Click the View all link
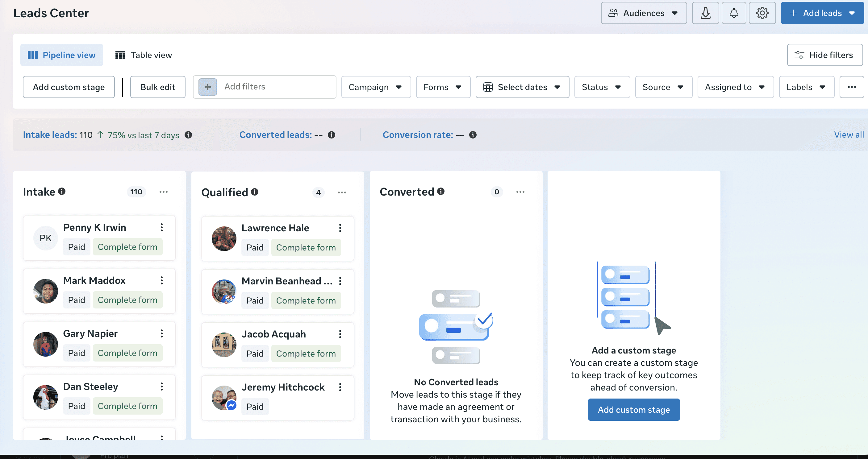This screenshot has height=459, width=868. tap(849, 135)
